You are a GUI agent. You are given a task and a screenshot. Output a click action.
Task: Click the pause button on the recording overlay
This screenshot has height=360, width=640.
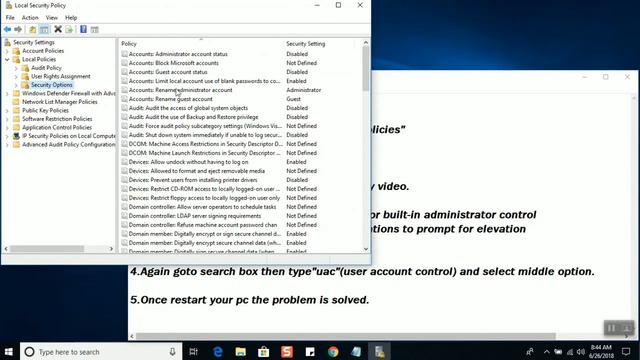coord(611,328)
